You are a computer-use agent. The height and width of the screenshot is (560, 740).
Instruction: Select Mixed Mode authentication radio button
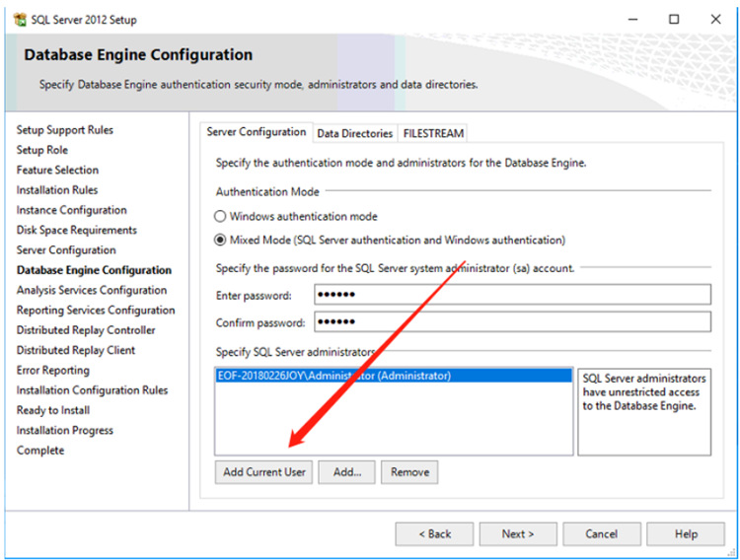tap(220, 241)
